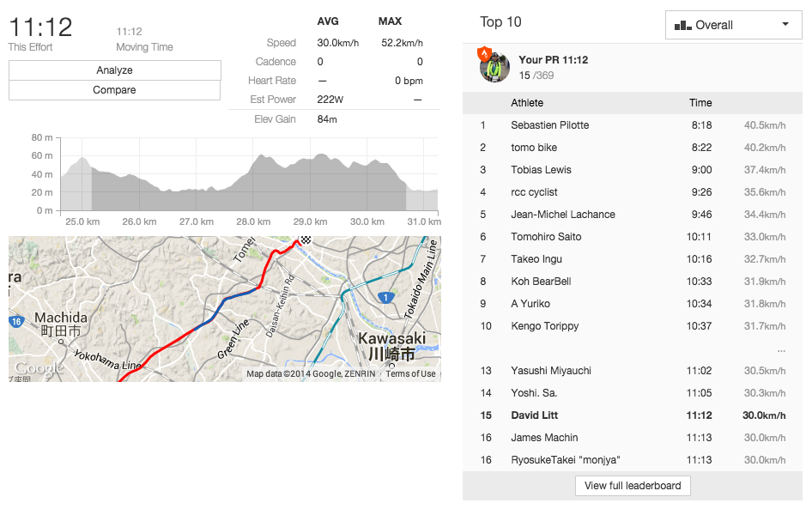Viewport: 812px width, 509px height.
Task: Click the athlete profile avatar thumbnail
Action: click(494, 67)
